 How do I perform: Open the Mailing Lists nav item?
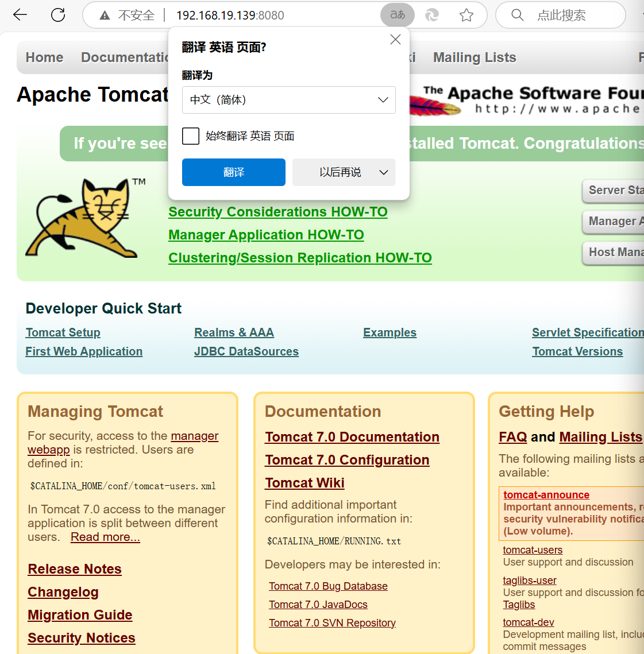pyautogui.click(x=475, y=57)
